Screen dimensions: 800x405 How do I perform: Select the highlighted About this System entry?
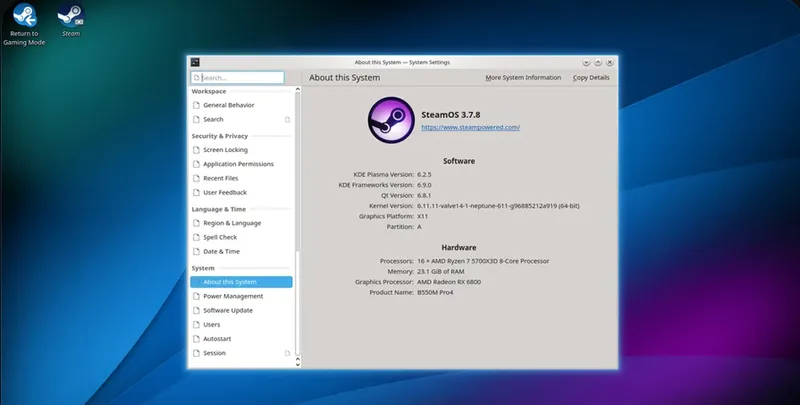coord(241,282)
